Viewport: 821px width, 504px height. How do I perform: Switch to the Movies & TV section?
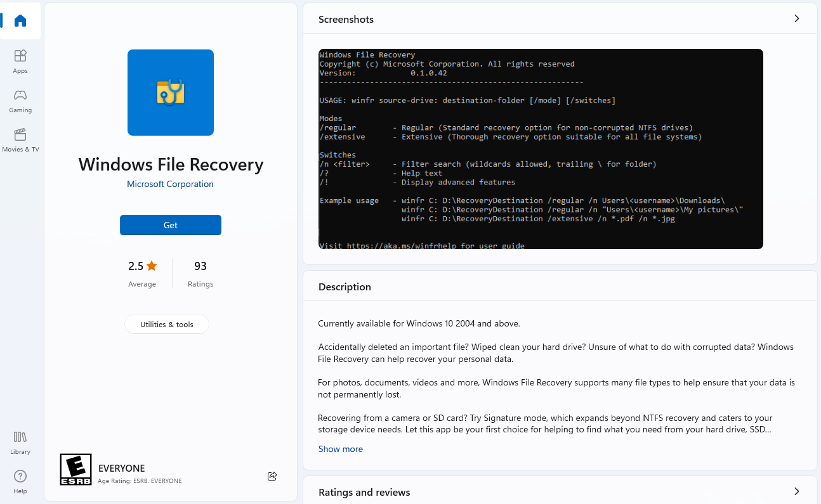(x=20, y=139)
